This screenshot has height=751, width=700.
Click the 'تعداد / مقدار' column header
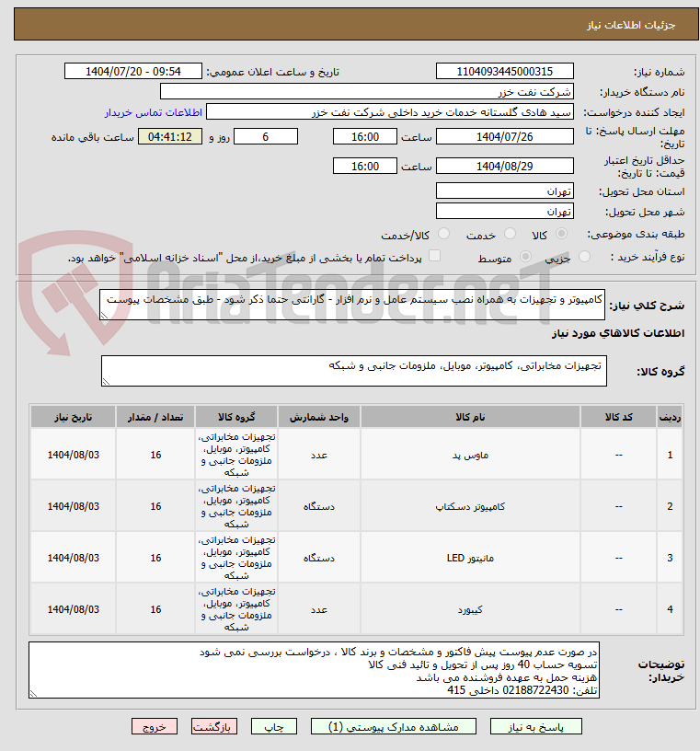pos(155,417)
